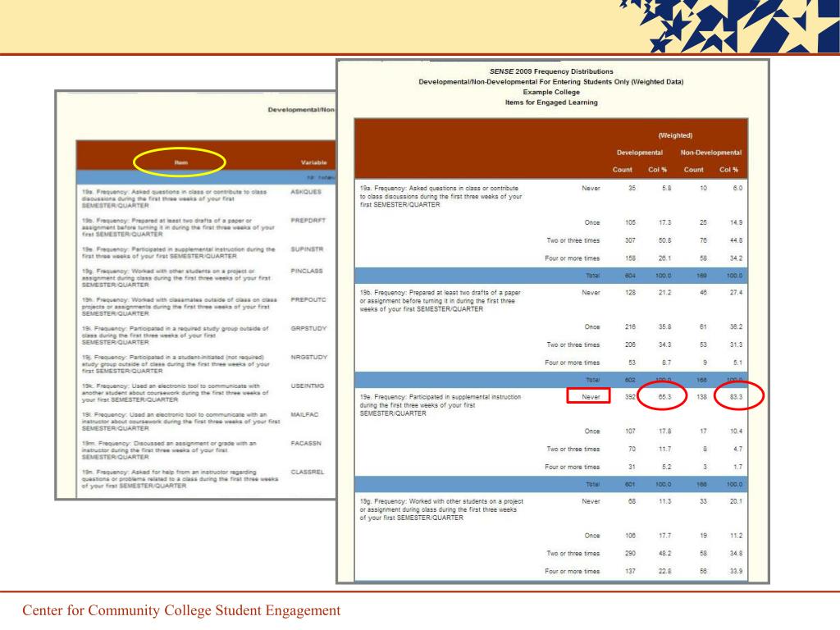
Task: Select variable name 'PREPOUTC'
Action: point(308,300)
